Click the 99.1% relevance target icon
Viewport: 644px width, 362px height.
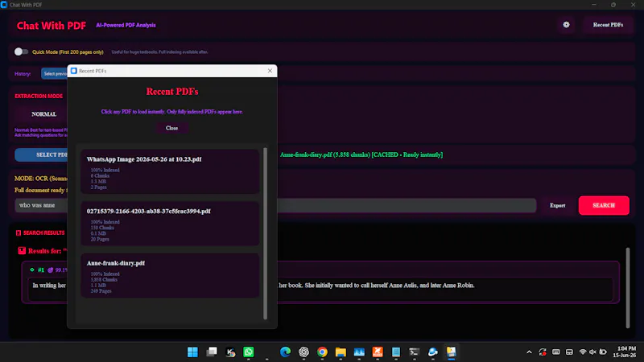[x=51, y=270]
